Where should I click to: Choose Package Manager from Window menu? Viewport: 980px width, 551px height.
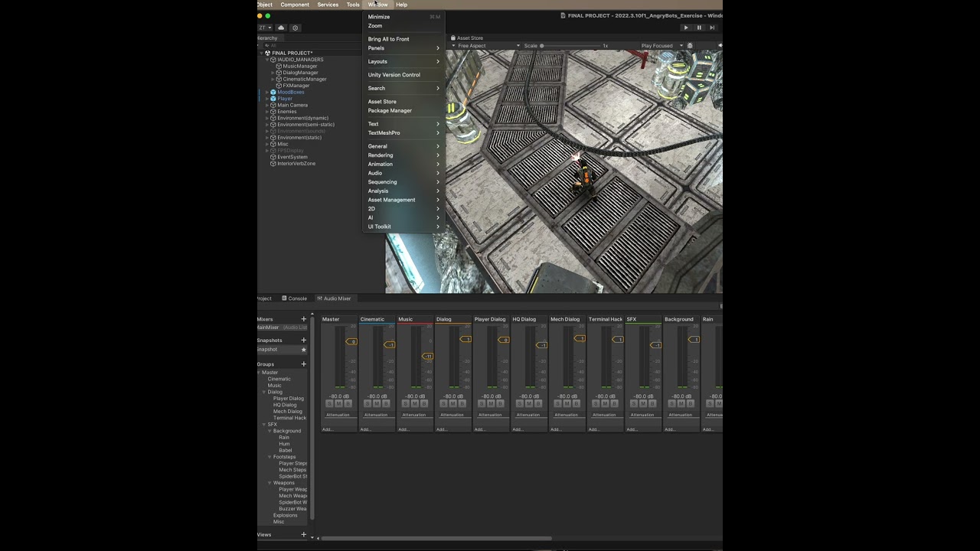tap(403, 110)
